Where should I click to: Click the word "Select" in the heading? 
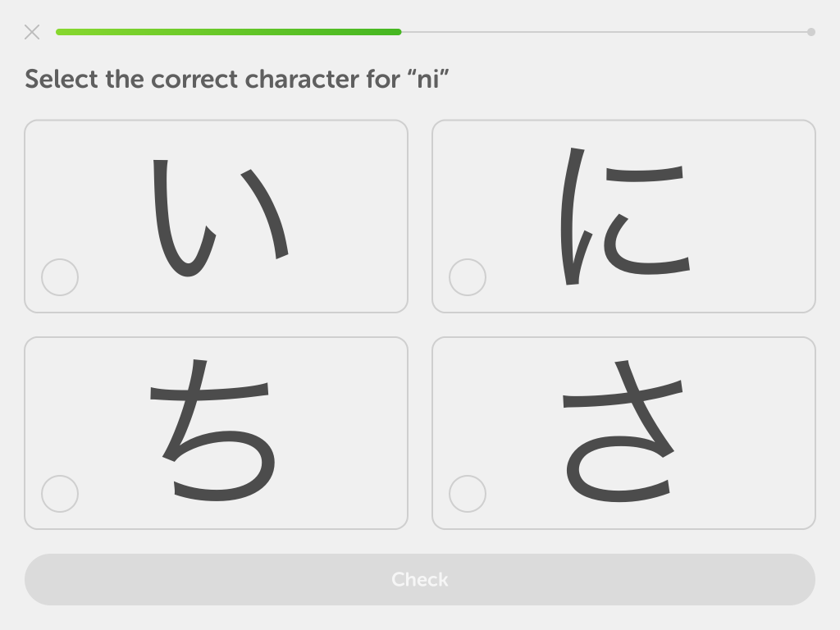tap(62, 79)
